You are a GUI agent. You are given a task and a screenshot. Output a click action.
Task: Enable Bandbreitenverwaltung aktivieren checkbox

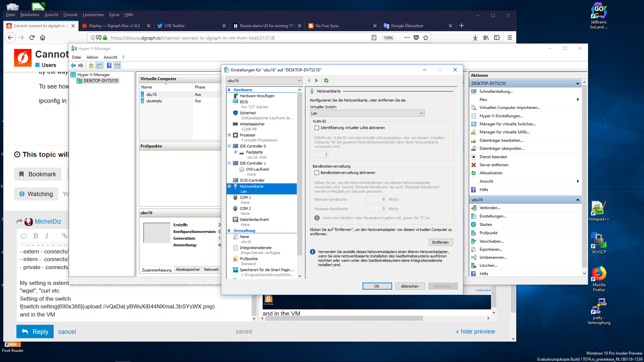click(317, 173)
